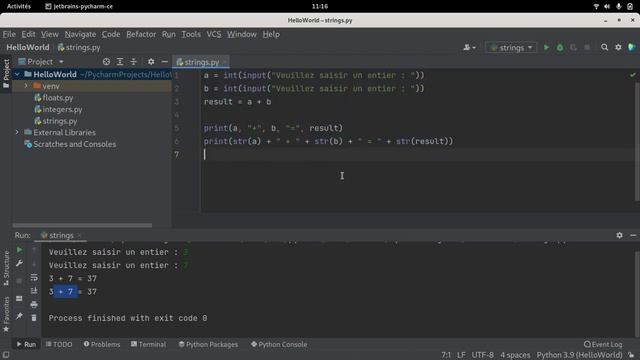This screenshot has height=360, width=640.
Task: Expand External Libraries node
Action: point(17,132)
